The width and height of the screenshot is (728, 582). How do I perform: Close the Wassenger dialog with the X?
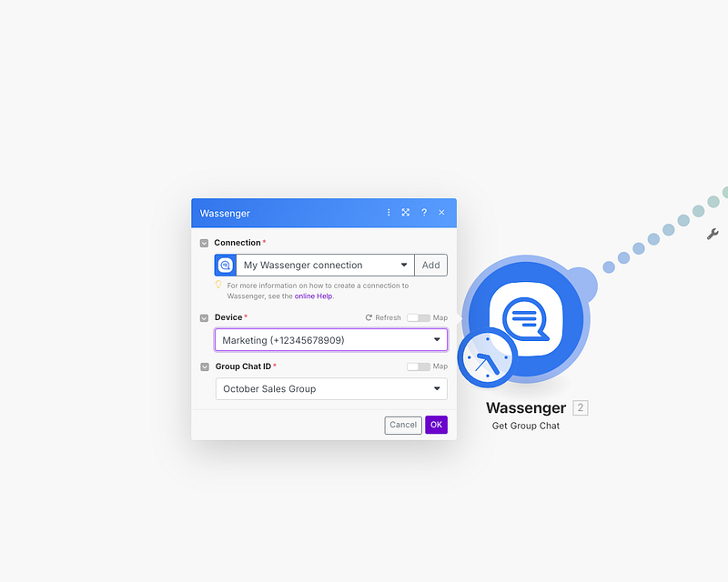441,213
